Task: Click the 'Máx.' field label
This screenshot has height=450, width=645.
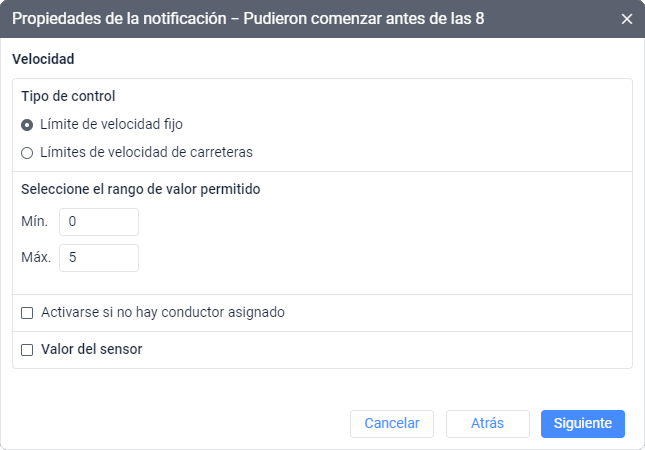Action: [x=35, y=258]
